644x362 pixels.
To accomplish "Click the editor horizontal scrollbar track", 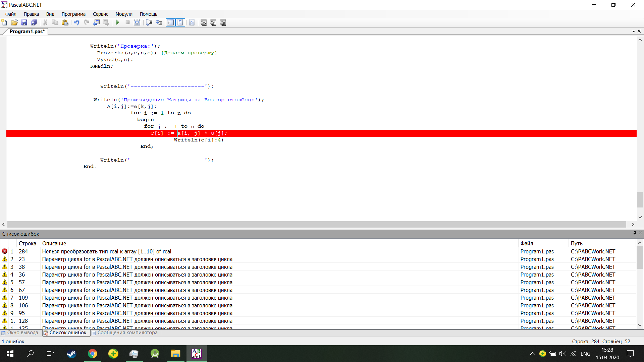I will pos(317,224).
